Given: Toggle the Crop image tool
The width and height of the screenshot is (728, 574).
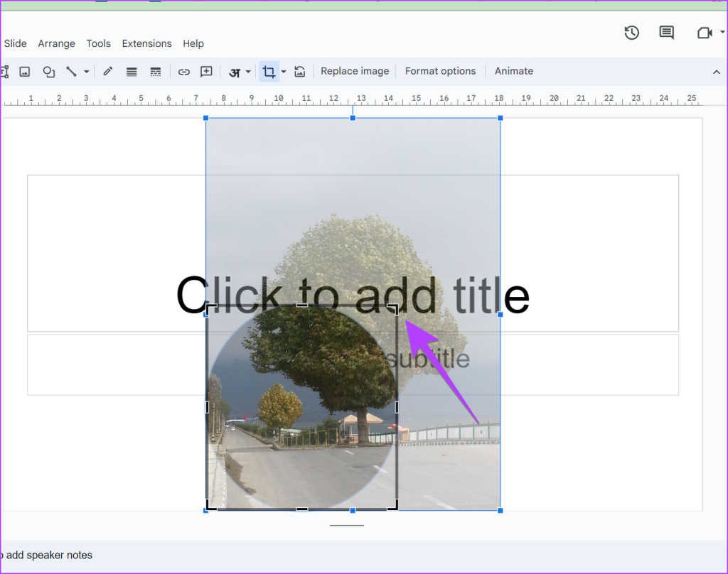Looking at the screenshot, I should point(269,71).
